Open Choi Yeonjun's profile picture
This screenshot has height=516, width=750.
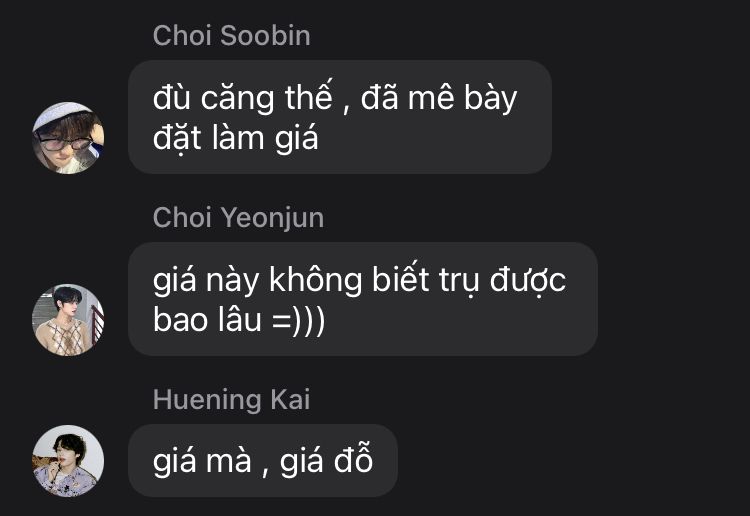[x=68, y=320]
